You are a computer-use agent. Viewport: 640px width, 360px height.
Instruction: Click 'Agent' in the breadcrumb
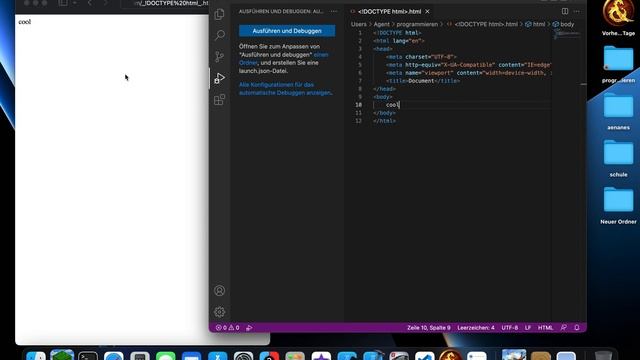point(382,24)
